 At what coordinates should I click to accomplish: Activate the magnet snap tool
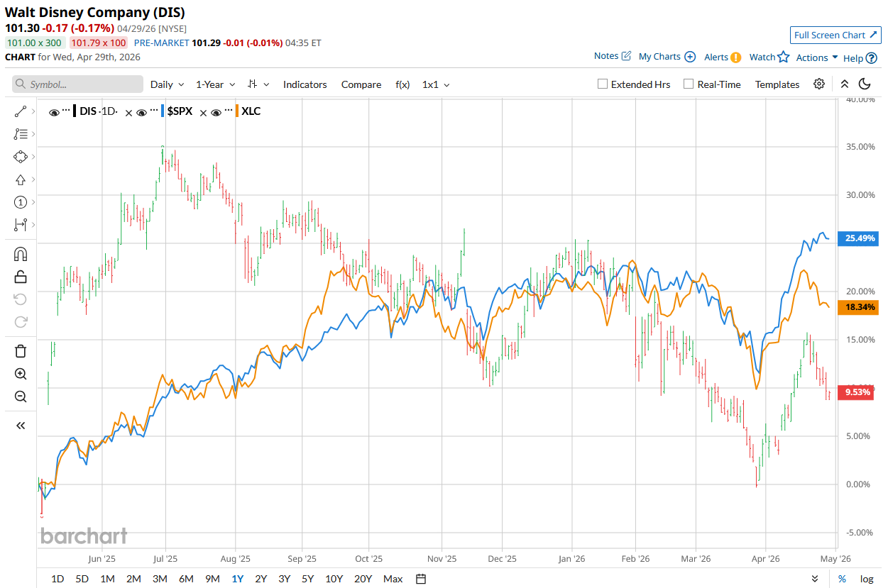21,254
